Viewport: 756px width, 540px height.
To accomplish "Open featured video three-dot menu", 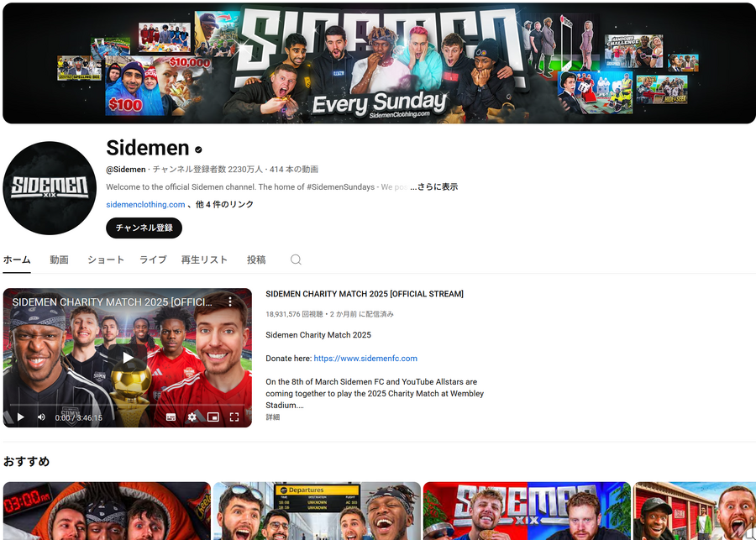I will coord(230,301).
